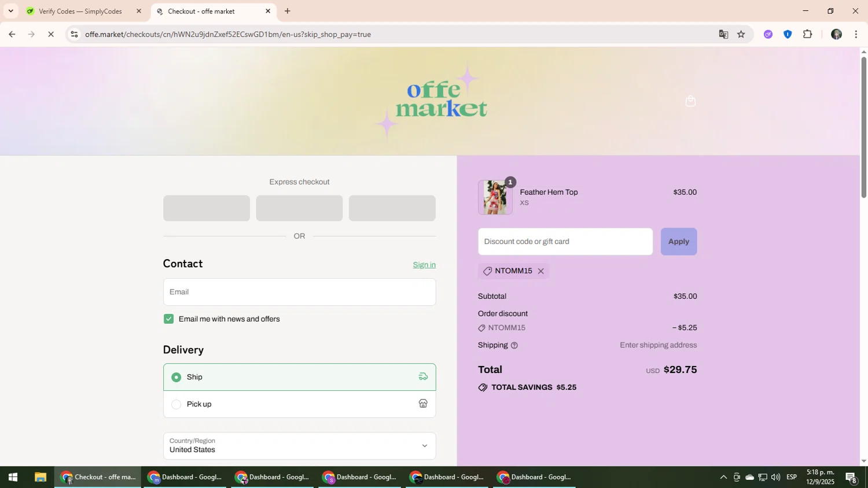The height and width of the screenshot is (488, 868).
Task: Click the first express checkout button
Action: (207, 208)
